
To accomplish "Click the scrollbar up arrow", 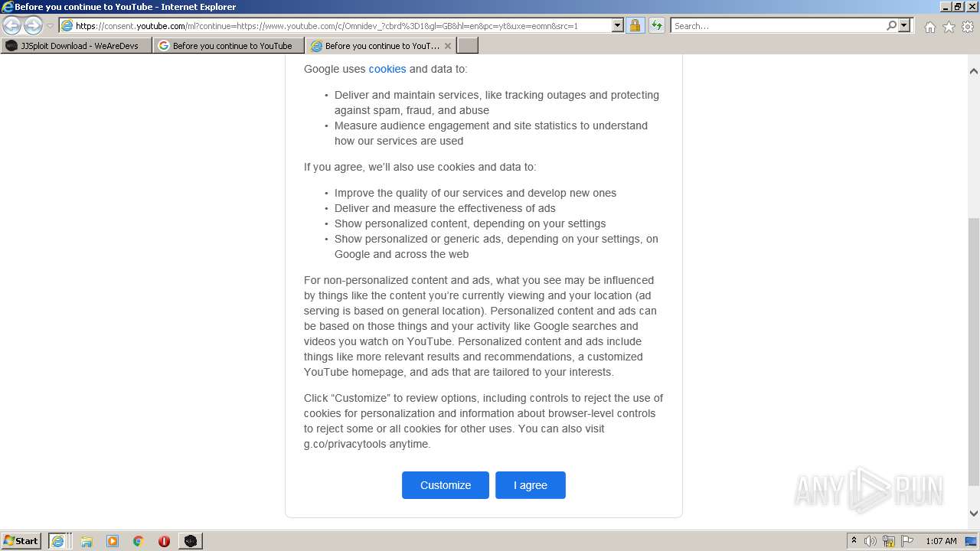I will point(974,70).
